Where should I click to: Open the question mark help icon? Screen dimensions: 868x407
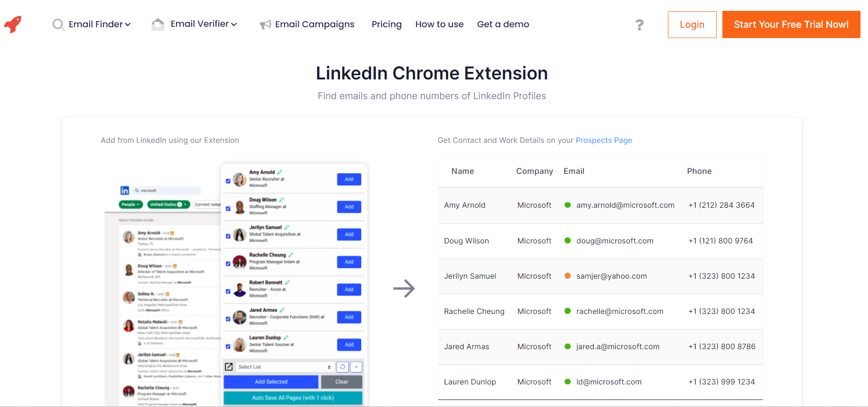(639, 24)
